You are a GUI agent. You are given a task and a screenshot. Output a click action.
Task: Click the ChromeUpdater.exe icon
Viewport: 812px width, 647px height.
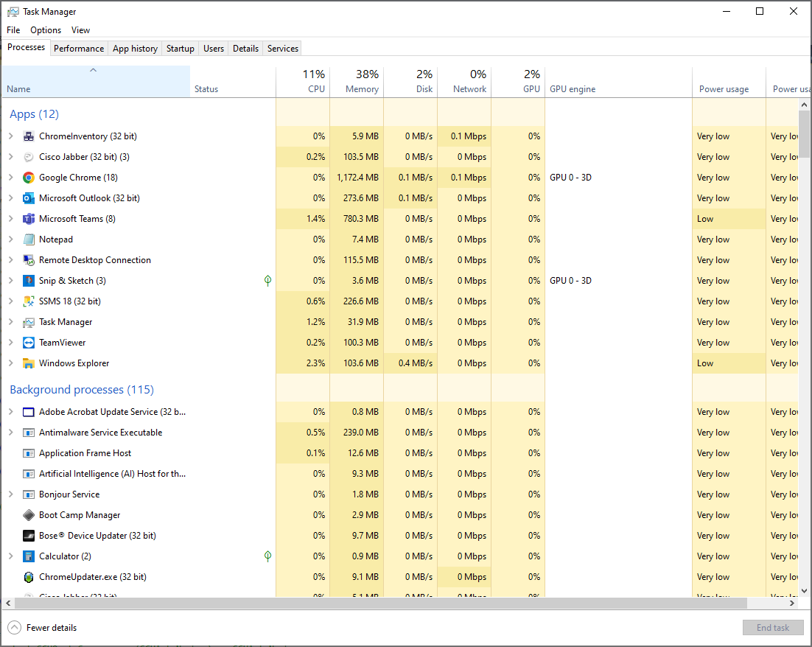(x=29, y=577)
